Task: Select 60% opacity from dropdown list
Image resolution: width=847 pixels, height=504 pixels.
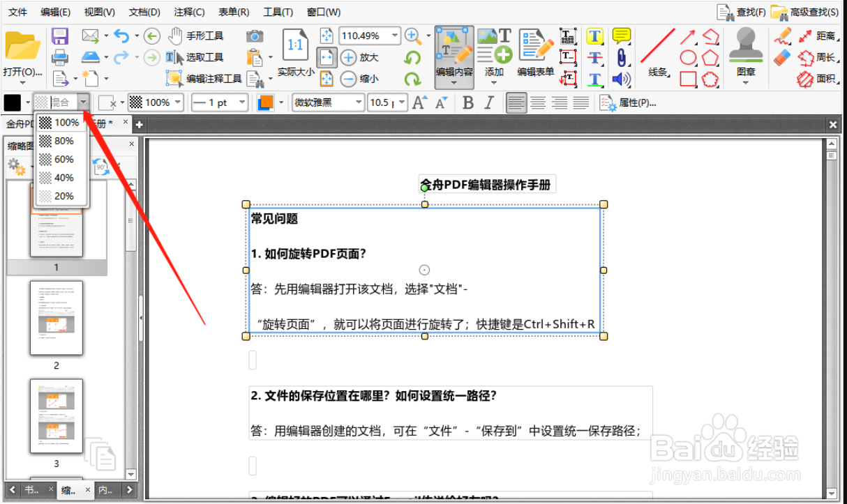Action: pyautogui.click(x=61, y=159)
